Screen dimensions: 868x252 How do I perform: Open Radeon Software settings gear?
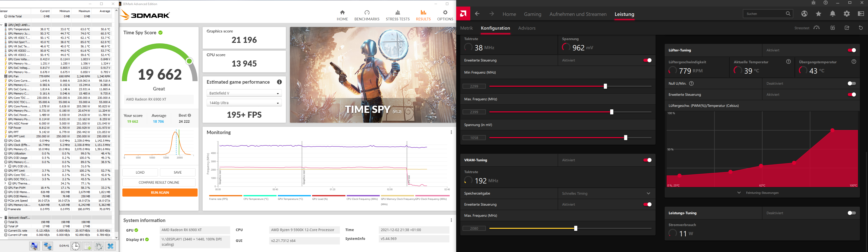847,14
